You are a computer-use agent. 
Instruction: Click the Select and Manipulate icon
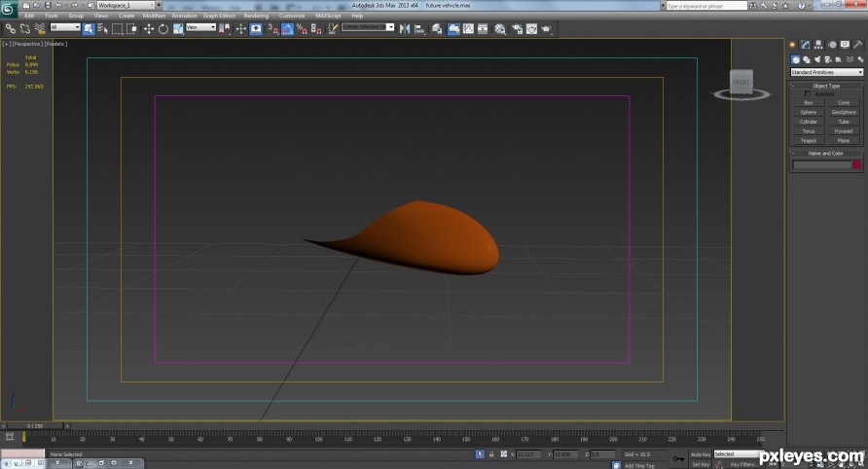point(240,29)
